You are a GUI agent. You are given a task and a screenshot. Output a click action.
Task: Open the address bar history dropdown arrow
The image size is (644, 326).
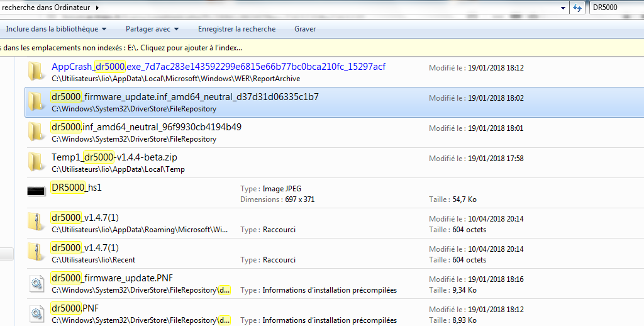(563, 8)
